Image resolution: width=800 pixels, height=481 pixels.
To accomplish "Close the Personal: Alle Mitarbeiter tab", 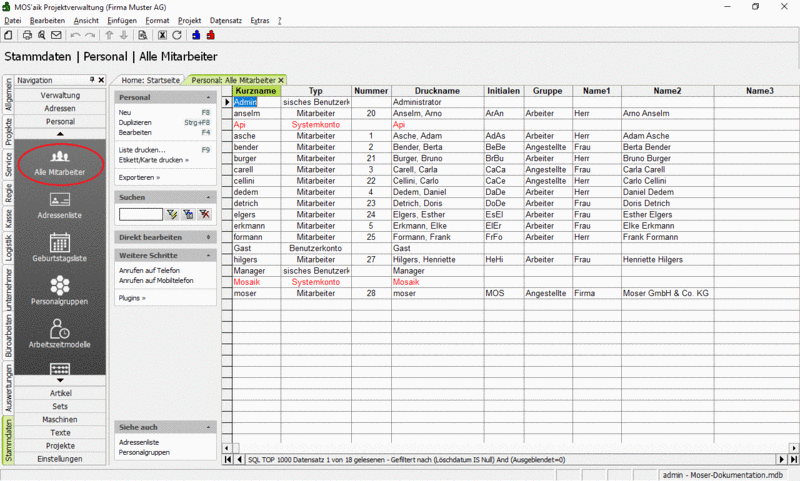I will 281,80.
